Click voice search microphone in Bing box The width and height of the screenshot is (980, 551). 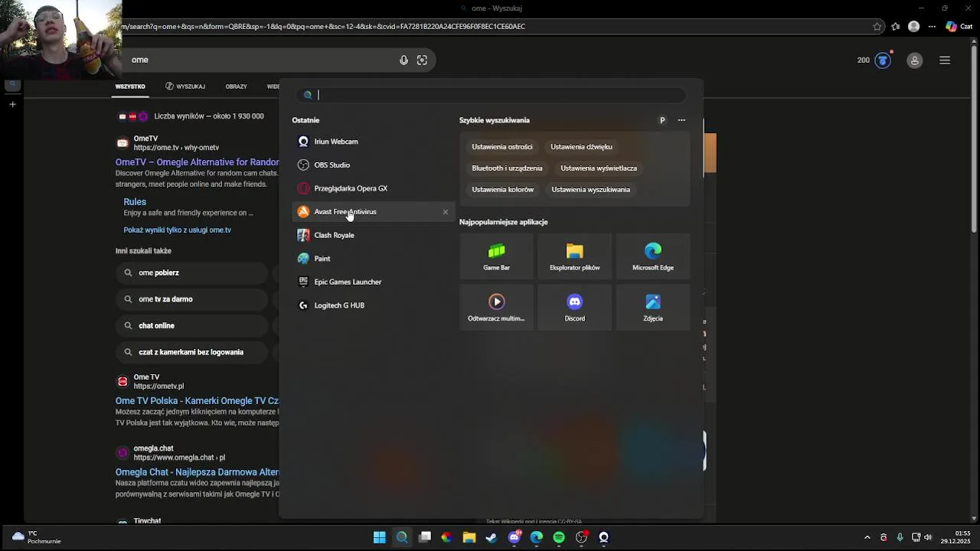pos(403,60)
